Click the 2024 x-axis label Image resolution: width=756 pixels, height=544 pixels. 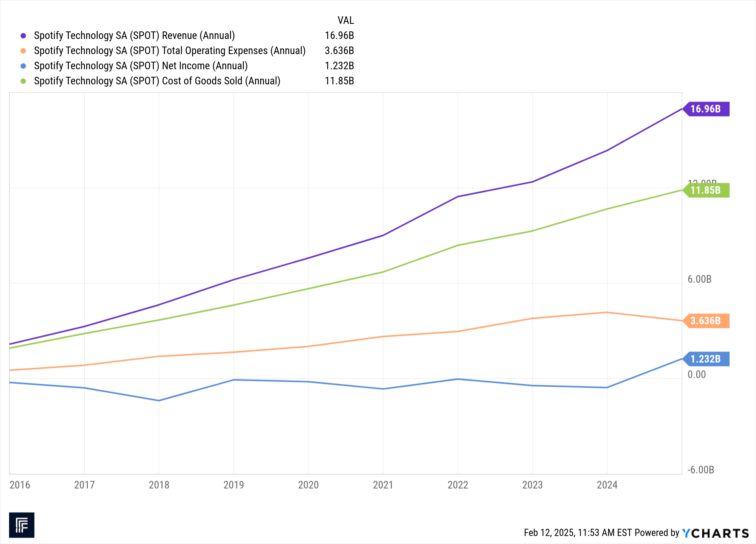pyautogui.click(x=607, y=485)
